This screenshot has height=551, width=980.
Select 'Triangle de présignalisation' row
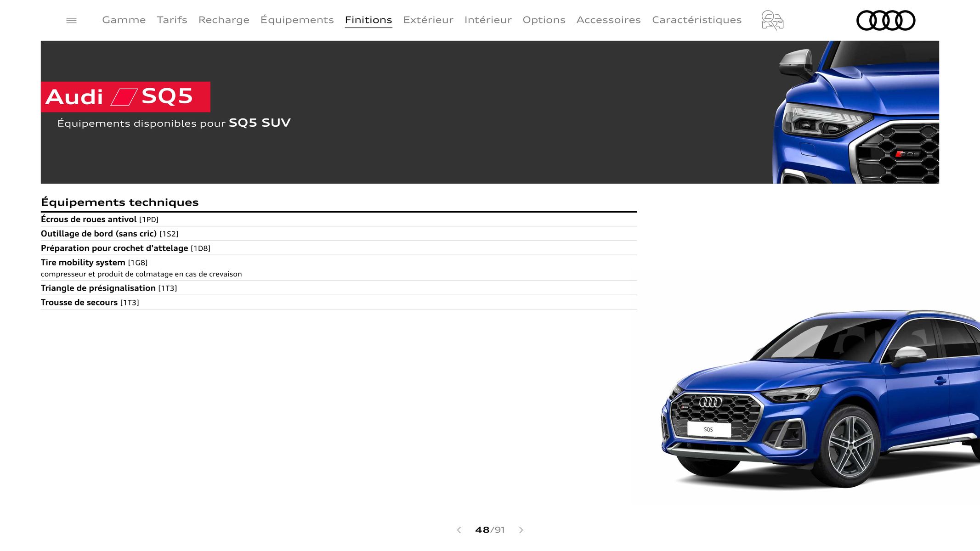[x=339, y=288]
